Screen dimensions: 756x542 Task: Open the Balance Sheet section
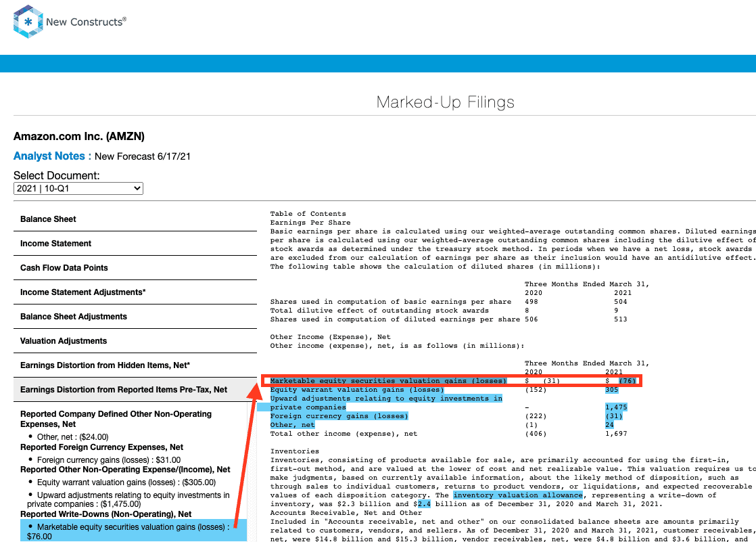tap(135, 219)
